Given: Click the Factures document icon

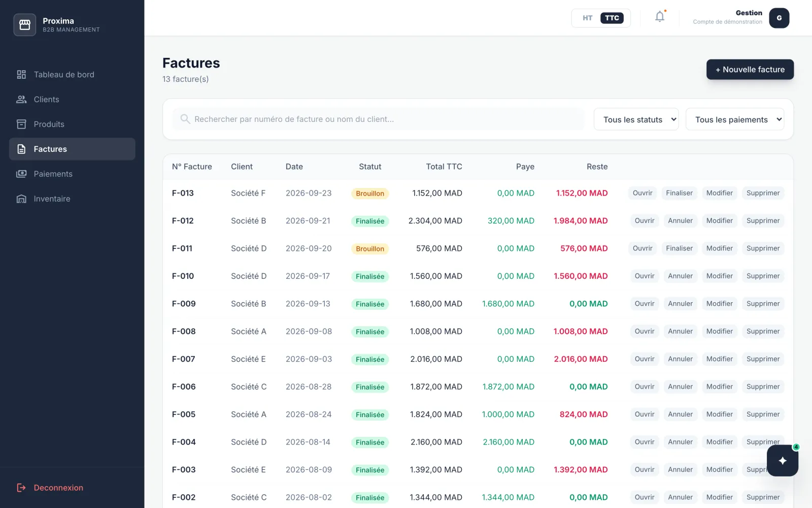Looking at the screenshot, I should coord(21,149).
